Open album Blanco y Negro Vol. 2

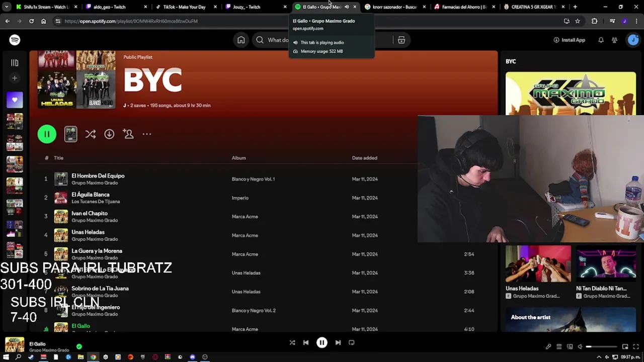click(254, 311)
